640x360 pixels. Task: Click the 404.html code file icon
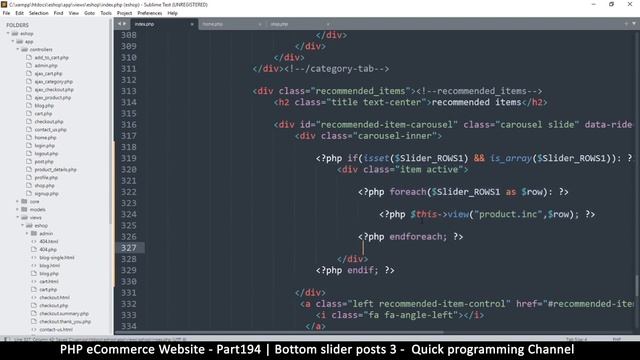tap(34, 241)
